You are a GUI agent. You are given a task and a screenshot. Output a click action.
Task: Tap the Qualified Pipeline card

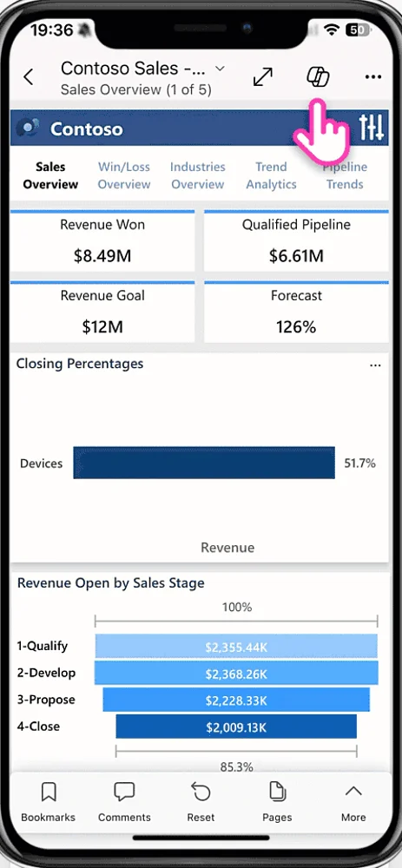tap(296, 240)
